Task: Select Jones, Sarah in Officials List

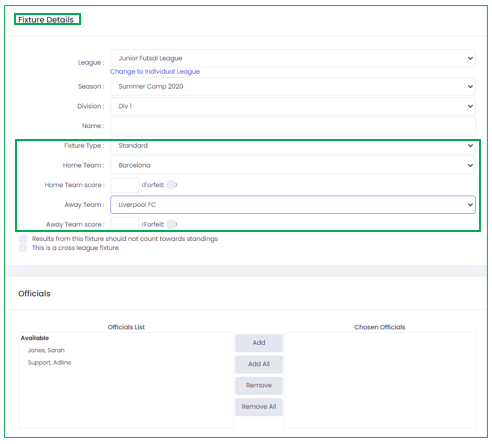Action: coord(46,350)
